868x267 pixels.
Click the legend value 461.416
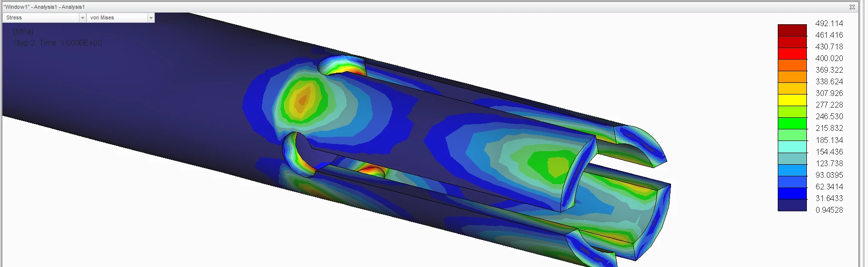(829, 35)
